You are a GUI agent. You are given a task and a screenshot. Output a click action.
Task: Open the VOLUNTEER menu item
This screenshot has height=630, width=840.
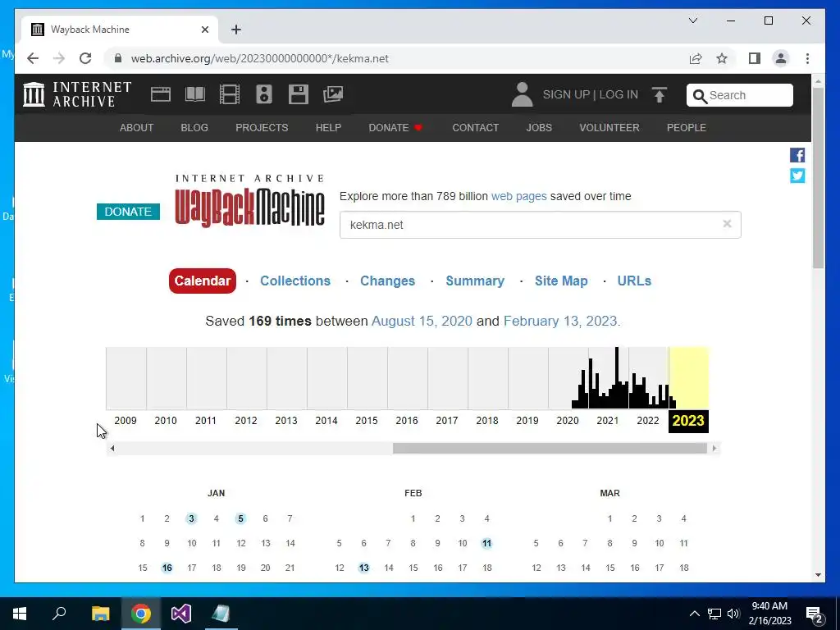pos(609,127)
